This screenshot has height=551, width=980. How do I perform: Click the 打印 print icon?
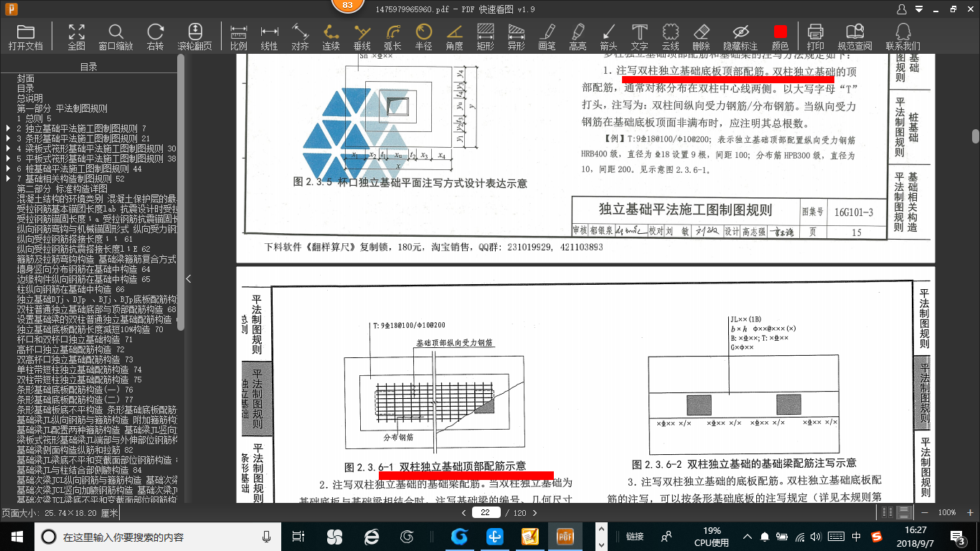(x=816, y=37)
